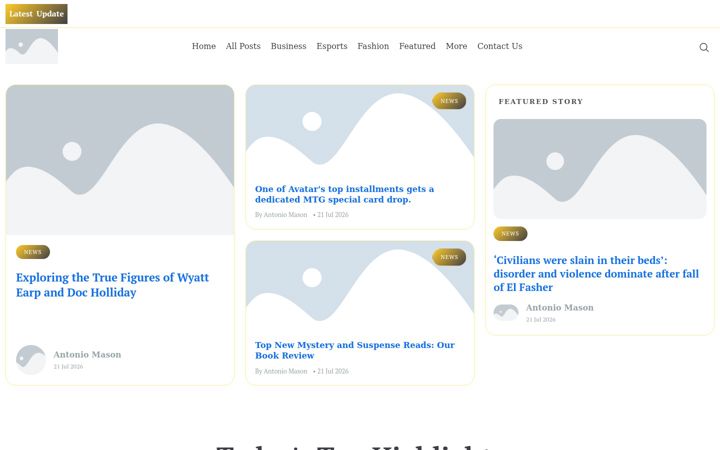Click News tag on Wyatt Earp card
The width and height of the screenshot is (720, 450).
point(33,252)
